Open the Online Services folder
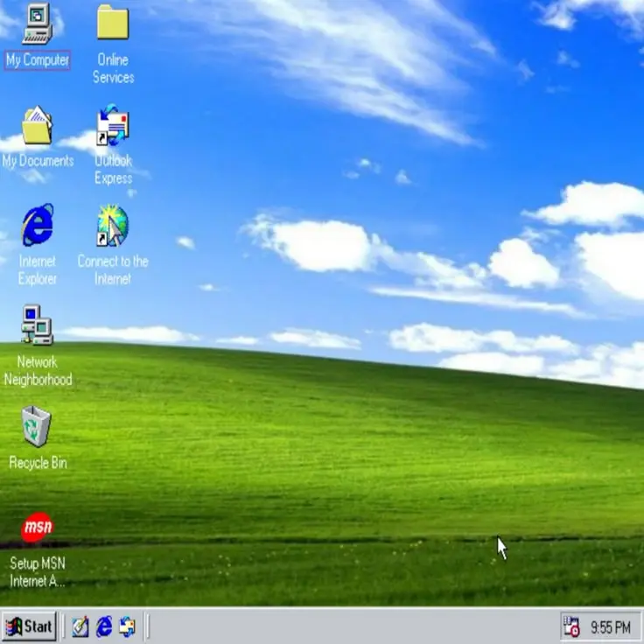 coord(113,24)
